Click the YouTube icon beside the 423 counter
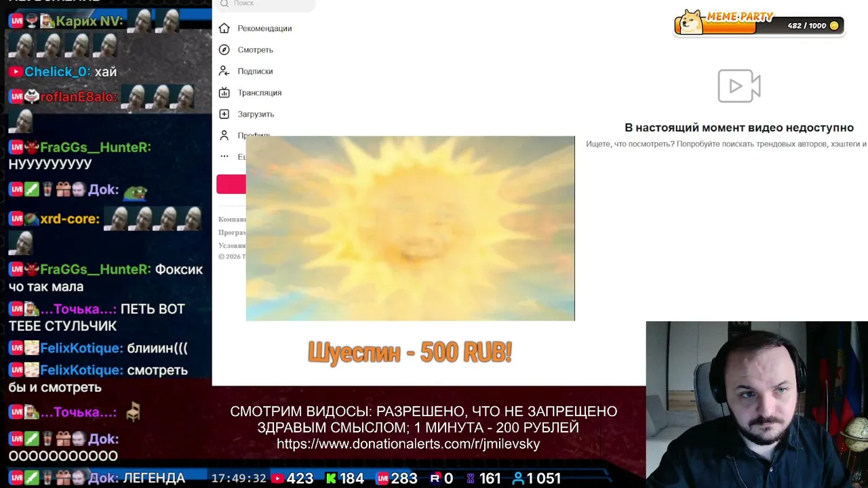868x488 pixels. click(x=277, y=479)
